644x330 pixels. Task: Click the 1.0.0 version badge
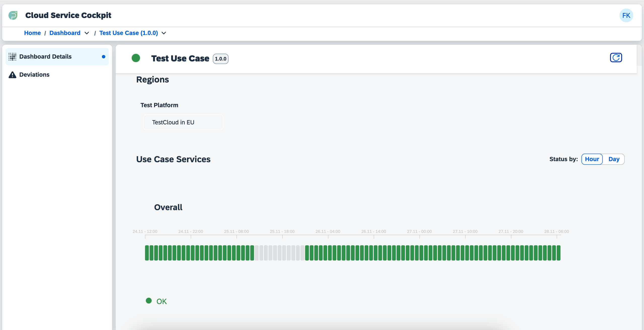[220, 59]
